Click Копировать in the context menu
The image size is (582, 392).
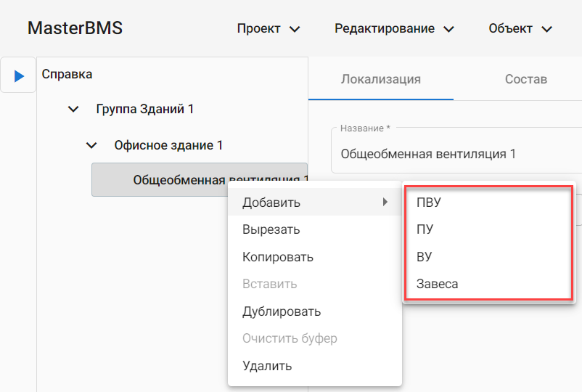(277, 257)
